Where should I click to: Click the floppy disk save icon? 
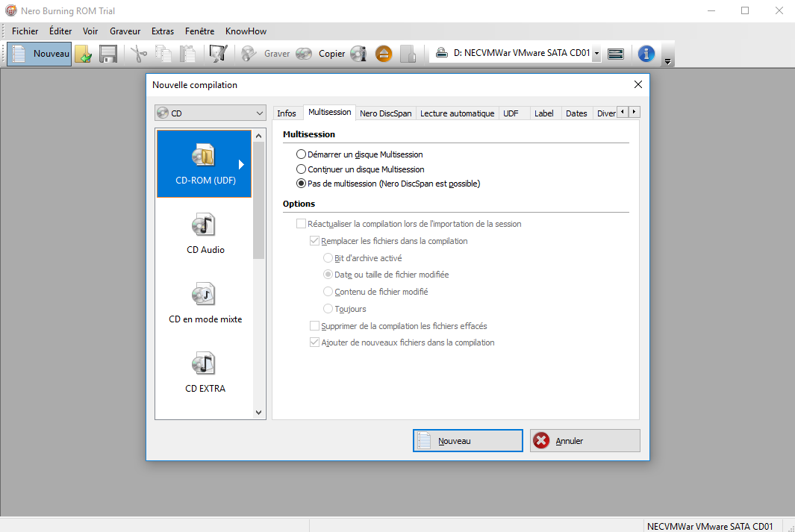tap(108, 54)
